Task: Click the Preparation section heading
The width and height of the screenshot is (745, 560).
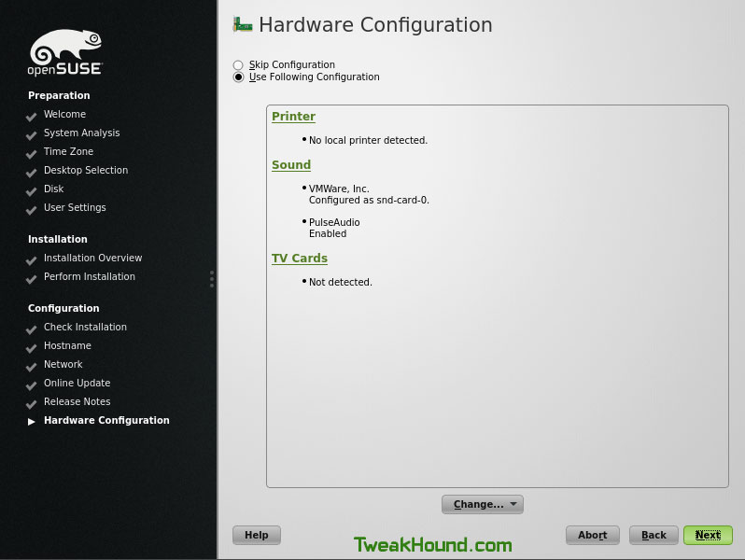Action: coord(59,95)
